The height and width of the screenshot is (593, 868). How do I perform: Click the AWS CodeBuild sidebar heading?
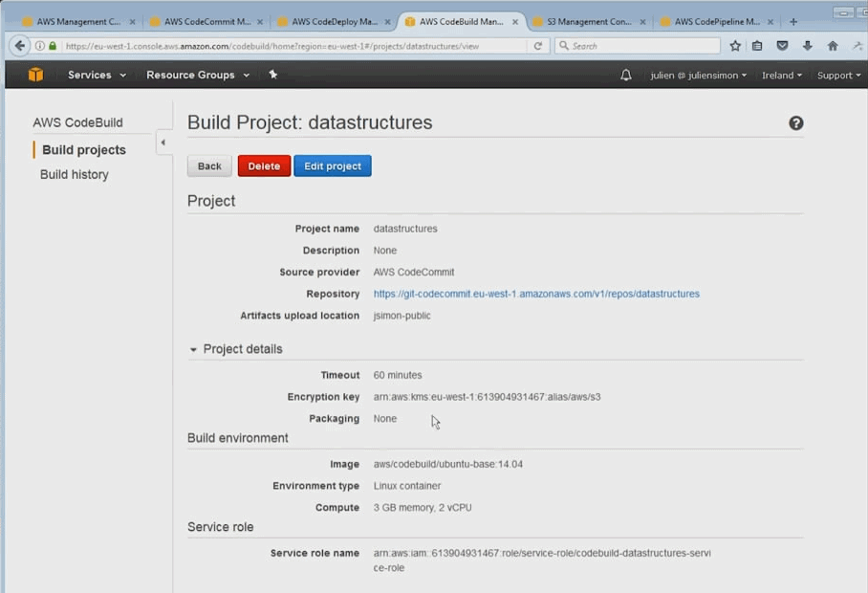pos(77,122)
